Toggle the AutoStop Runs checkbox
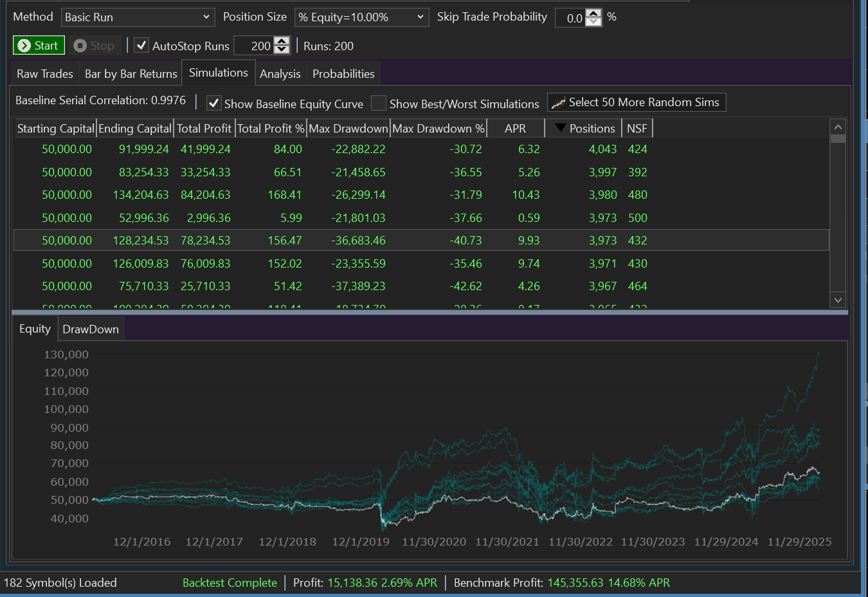The width and height of the screenshot is (868, 597). pos(141,46)
